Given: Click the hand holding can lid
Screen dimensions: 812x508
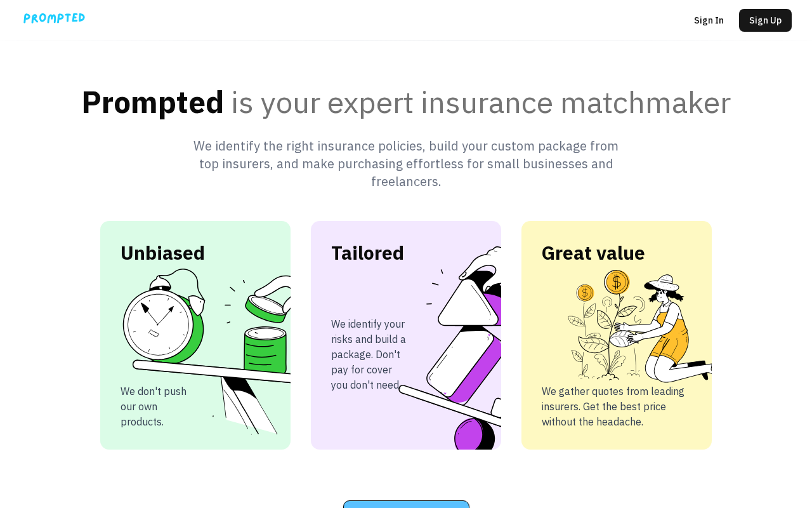Looking at the screenshot, I should tap(270, 298).
